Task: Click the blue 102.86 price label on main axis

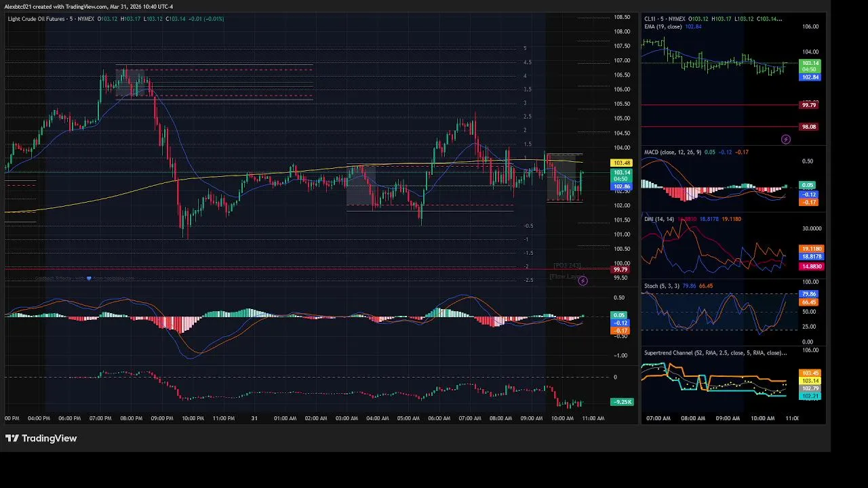Action: click(621, 186)
